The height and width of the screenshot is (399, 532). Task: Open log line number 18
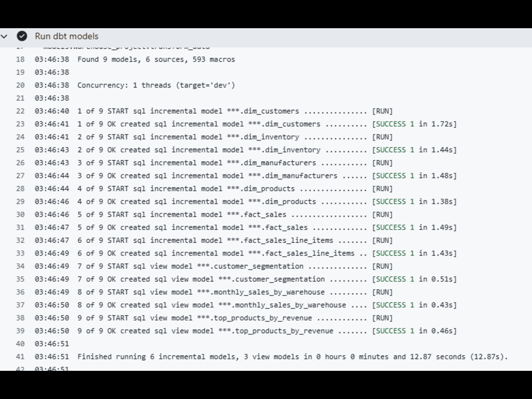20,60
